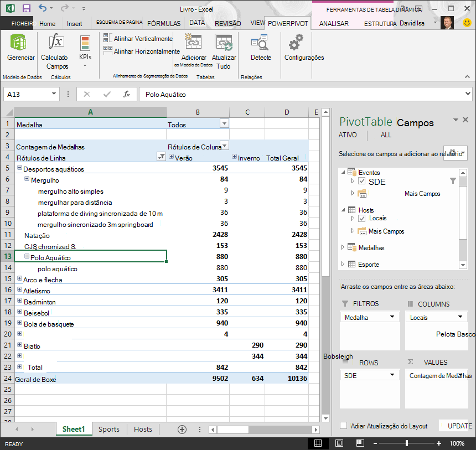Open the Medalha filter dropdown in B1
The height and width of the screenshot is (450, 476).
pyautogui.click(x=224, y=123)
